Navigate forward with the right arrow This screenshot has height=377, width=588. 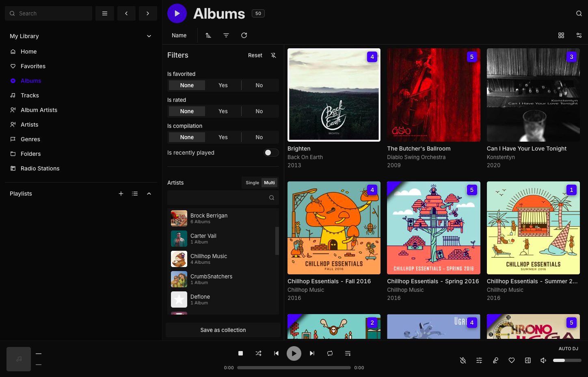[148, 13]
